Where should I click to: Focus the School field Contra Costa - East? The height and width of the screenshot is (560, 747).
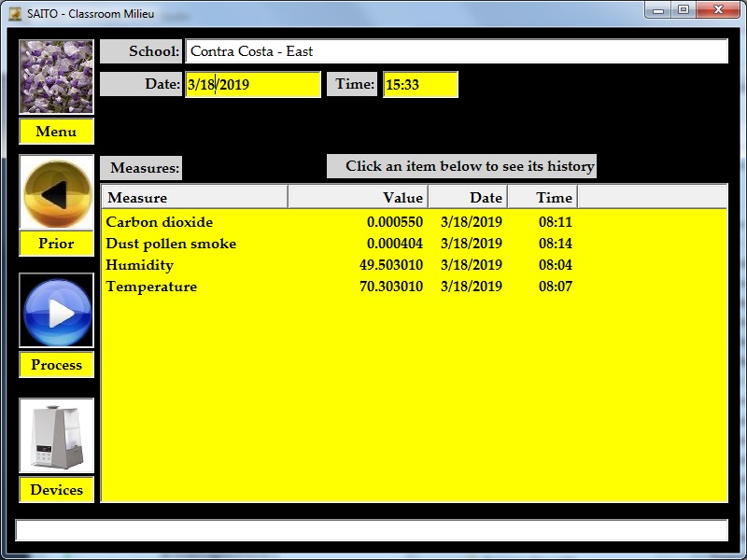(456, 51)
